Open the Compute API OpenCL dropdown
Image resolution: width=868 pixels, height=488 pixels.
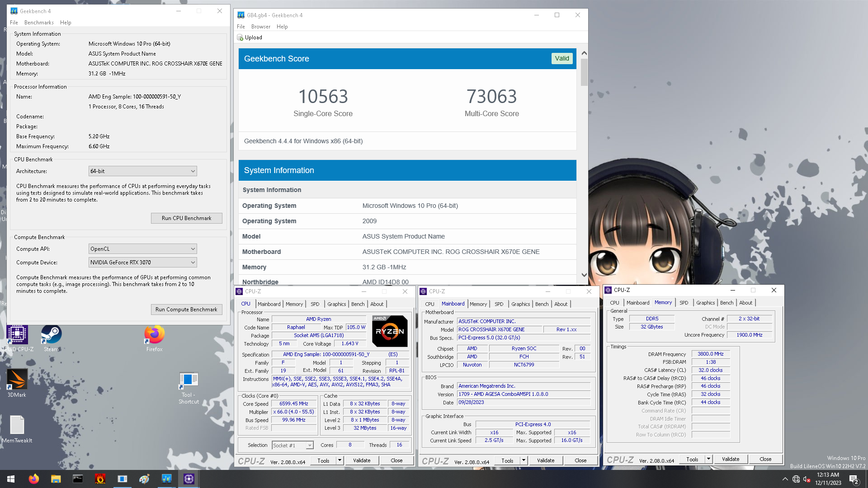tap(143, 249)
